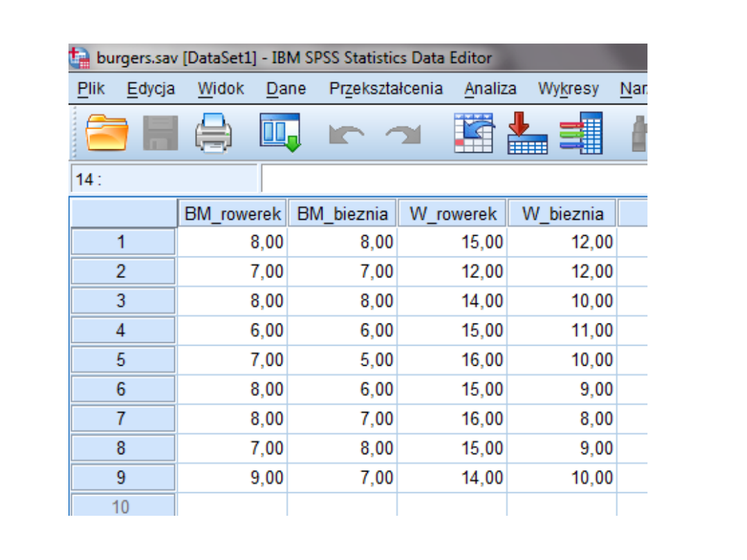This screenshot has height=560, width=747.
Task: Open the Recall recently used dialogs icon
Action: [x=279, y=132]
